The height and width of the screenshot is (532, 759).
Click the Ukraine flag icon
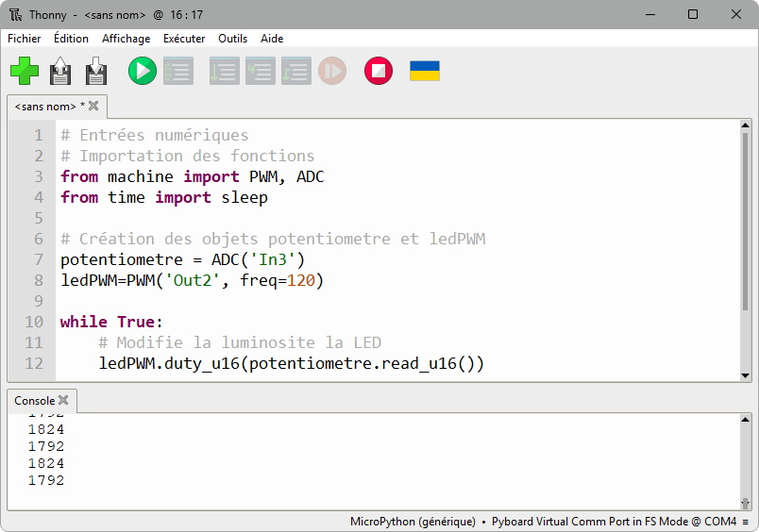point(425,71)
